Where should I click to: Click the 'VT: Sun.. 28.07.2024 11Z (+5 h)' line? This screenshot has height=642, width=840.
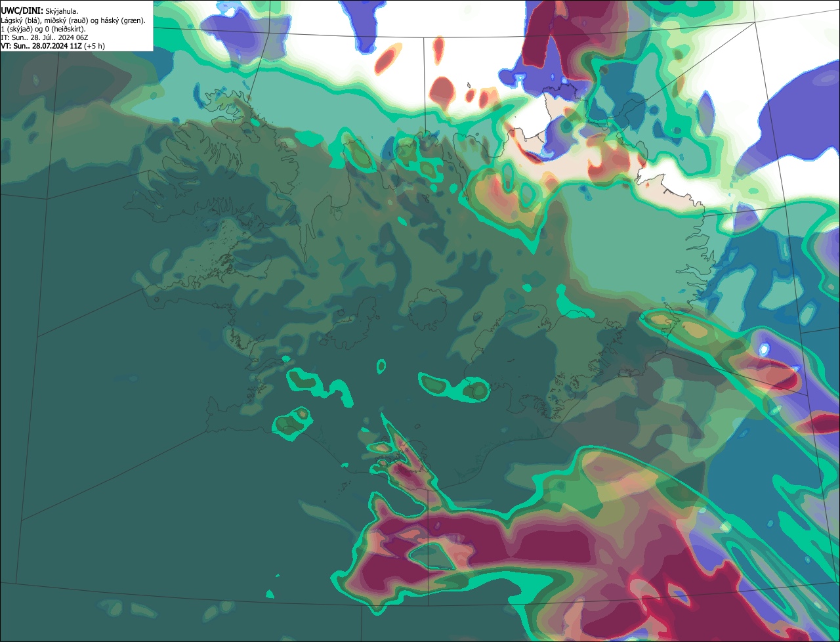coord(52,46)
